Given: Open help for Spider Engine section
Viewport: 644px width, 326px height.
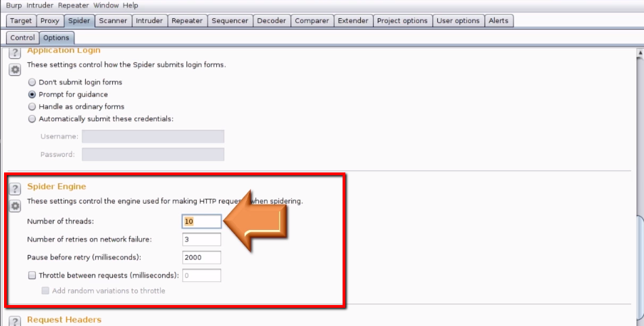Looking at the screenshot, I should pyautogui.click(x=15, y=189).
